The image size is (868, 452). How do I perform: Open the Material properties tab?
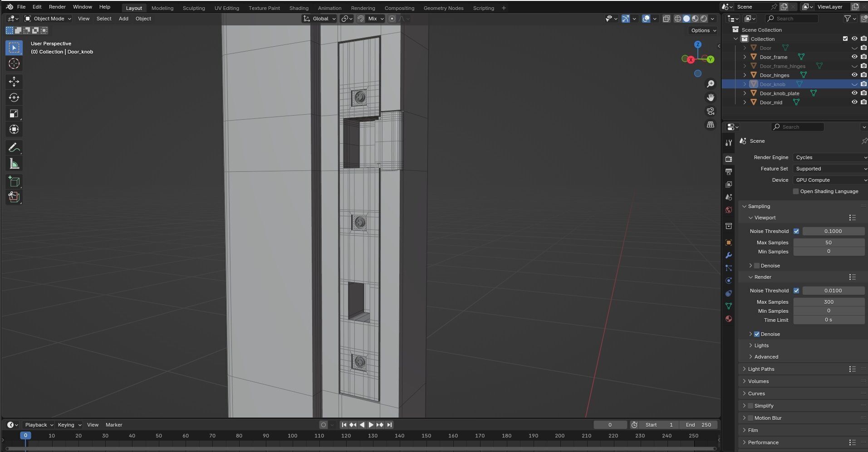(x=729, y=319)
